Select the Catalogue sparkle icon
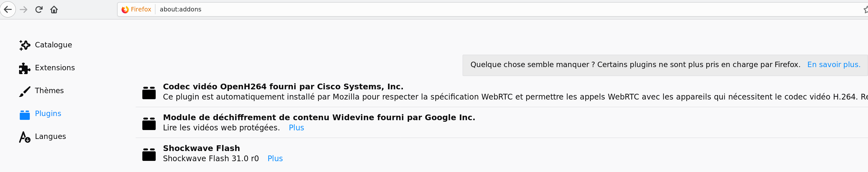Screen dimensions: 868x172 [x=24, y=45]
